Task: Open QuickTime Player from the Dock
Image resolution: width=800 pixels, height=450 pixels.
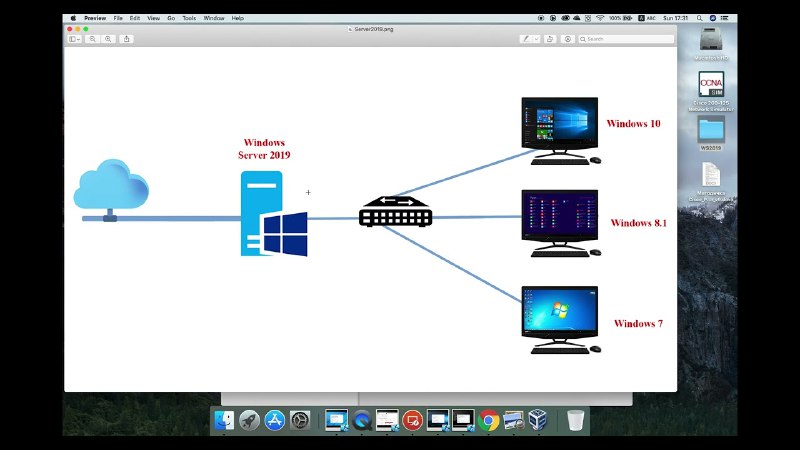Action: click(x=362, y=420)
